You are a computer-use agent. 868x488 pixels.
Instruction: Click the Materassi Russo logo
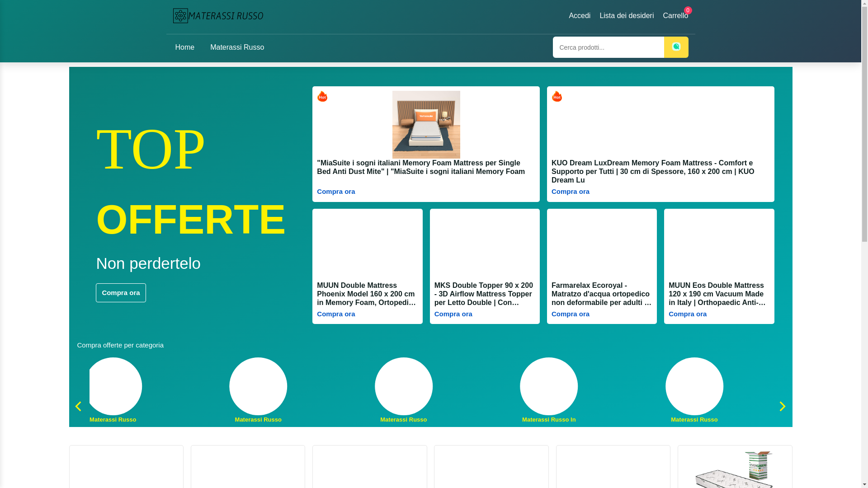click(x=218, y=16)
